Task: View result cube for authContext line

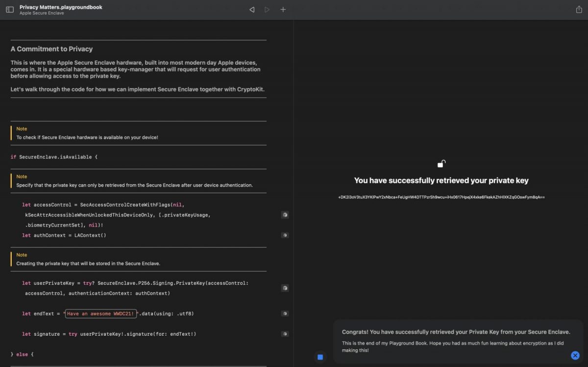Action: pos(285,235)
